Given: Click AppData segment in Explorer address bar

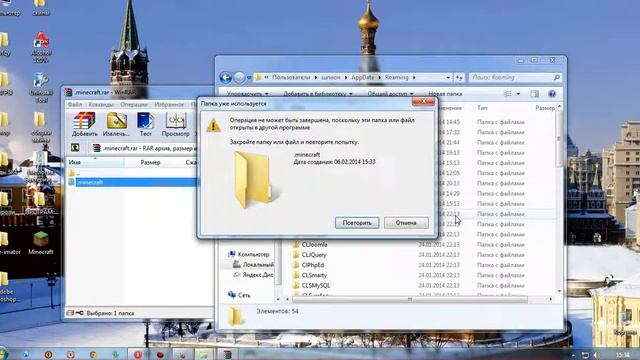Looking at the screenshot, I should (363, 77).
